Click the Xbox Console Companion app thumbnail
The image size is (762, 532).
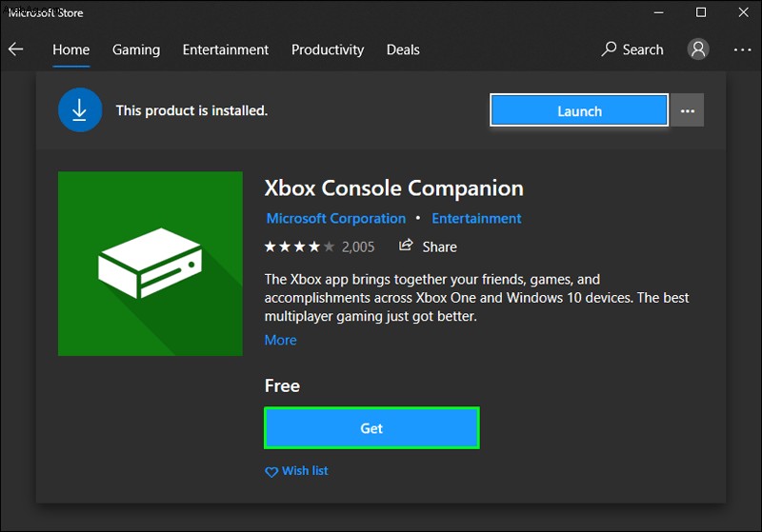pyautogui.click(x=150, y=264)
